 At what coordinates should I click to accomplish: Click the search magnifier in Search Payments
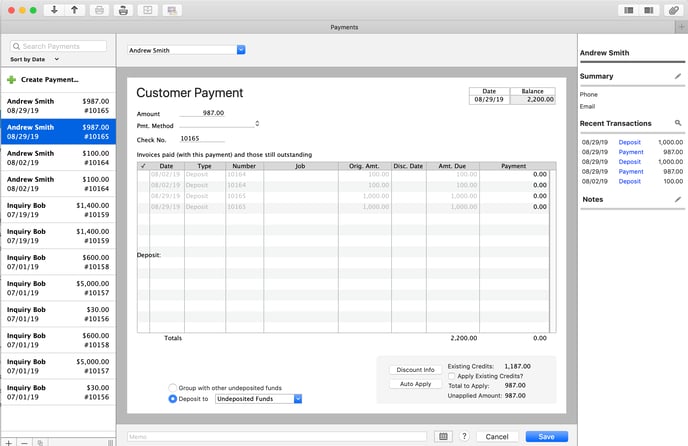point(16,46)
